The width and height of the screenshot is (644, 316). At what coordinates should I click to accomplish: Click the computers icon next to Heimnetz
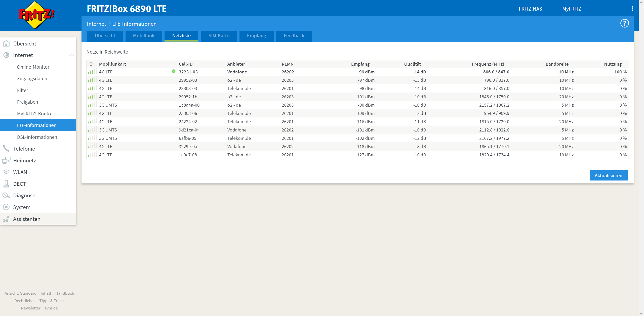click(x=6, y=160)
